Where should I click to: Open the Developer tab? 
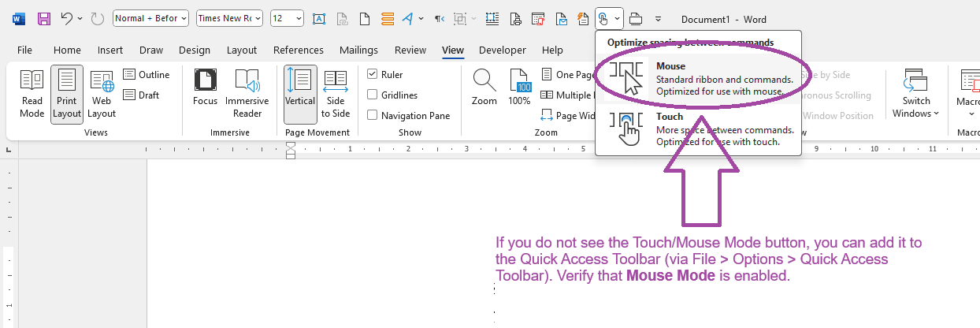click(x=503, y=50)
